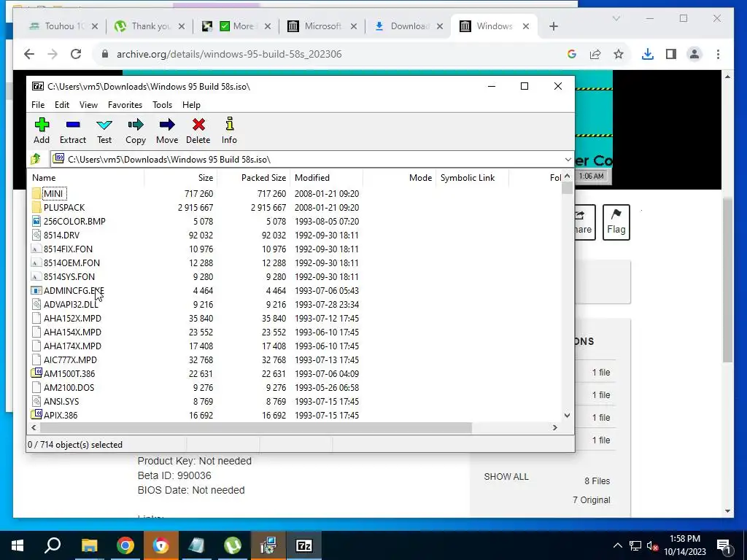Bookmark this page with star icon
The image size is (747, 560).
click(x=619, y=54)
